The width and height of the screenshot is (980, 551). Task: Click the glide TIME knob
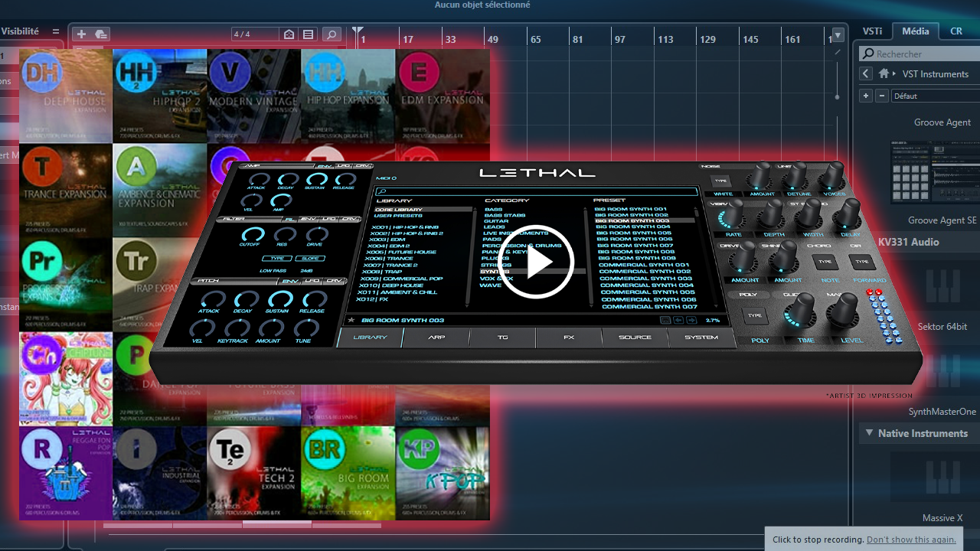tap(802, 312)
